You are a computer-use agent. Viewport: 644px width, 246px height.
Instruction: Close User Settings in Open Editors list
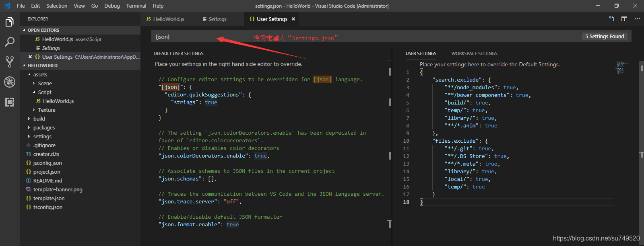(x=30, y=57)
